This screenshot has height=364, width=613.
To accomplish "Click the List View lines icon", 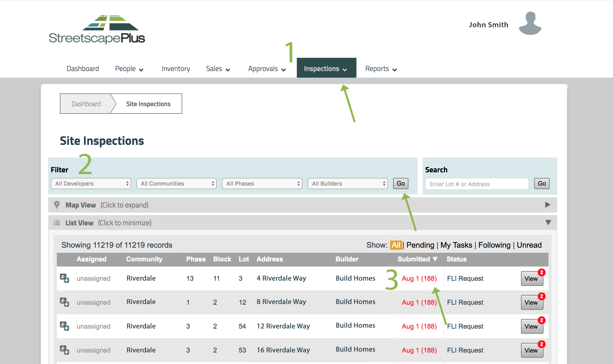I will 57,223.
